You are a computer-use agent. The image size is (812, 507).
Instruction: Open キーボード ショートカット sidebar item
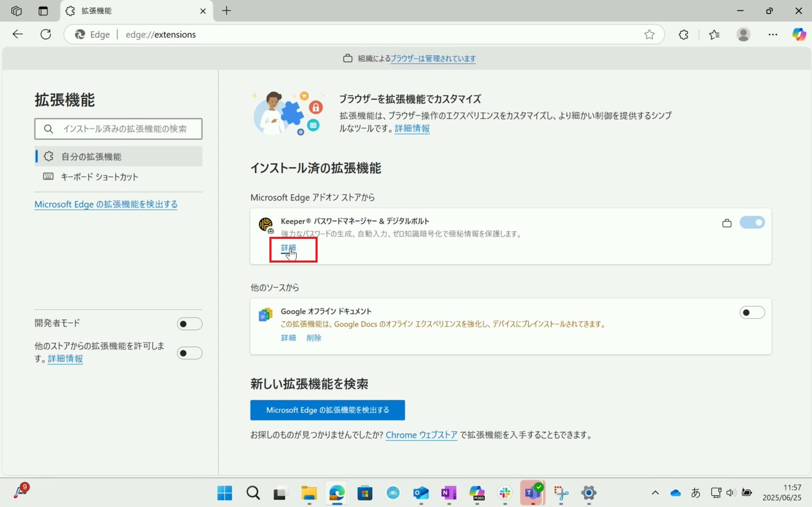(x=99, y=177)
